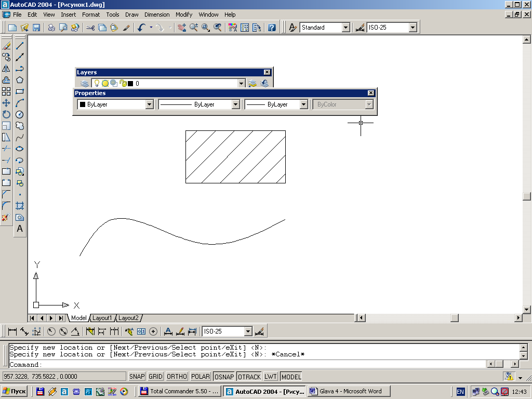The width and height of the screenshot is (532, 399).
Task: Select the Angular Dimension tool
Action: coord(75,331)
